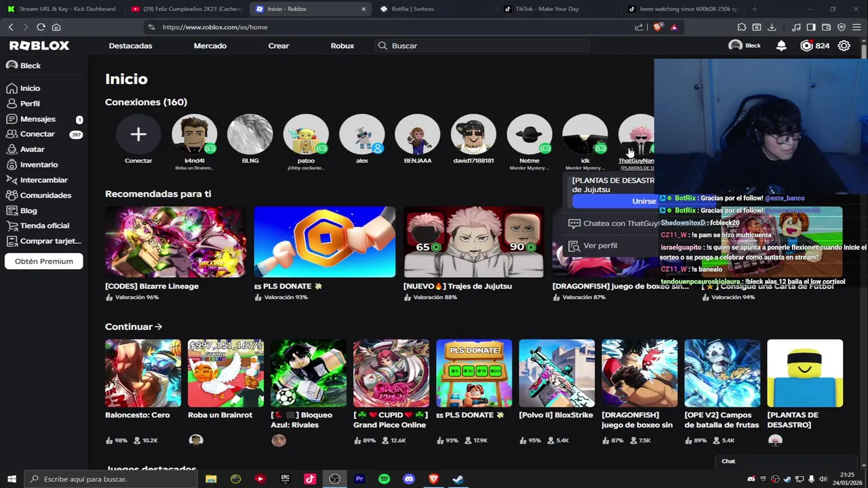Switch to TikTok Make Your Day tab
The width and height of the screenshot is (868, 488).
click(x=558, y=9)
